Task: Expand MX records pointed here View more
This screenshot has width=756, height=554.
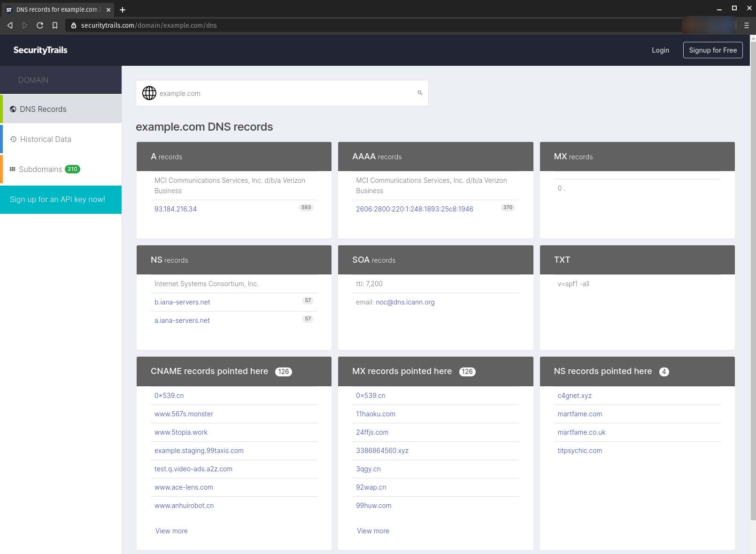Action: coord(373,531)
